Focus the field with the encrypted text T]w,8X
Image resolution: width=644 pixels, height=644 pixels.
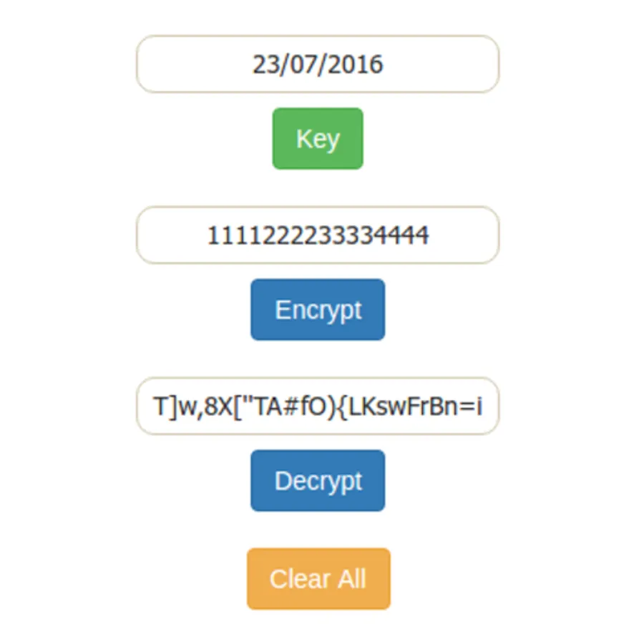(318, 406)
